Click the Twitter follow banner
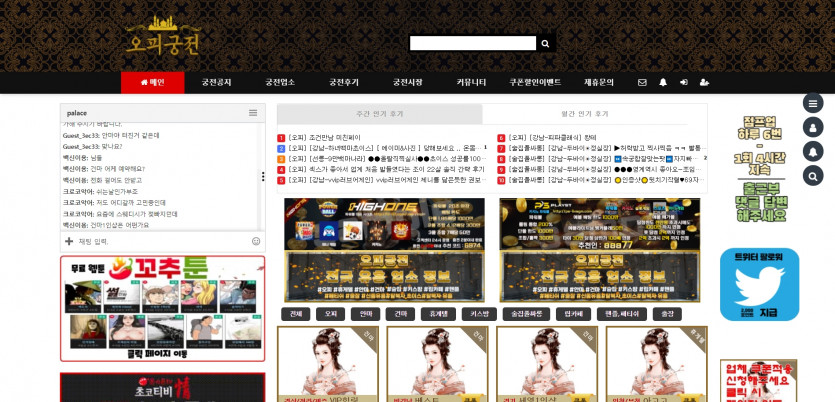 pos(759,285)
